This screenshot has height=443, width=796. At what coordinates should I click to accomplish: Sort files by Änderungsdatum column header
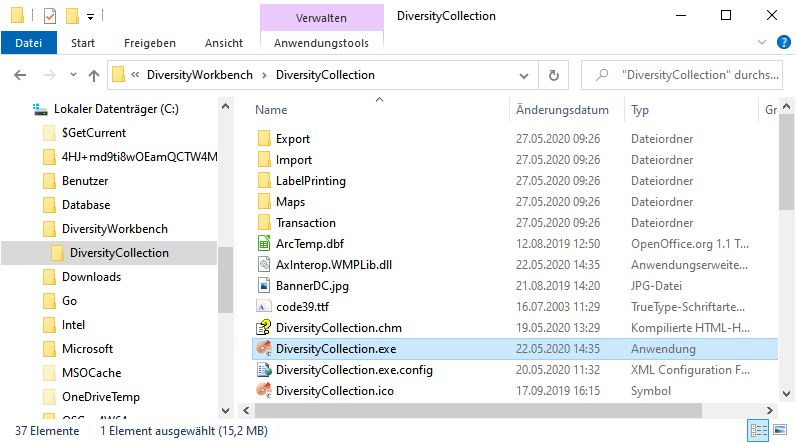562,109
